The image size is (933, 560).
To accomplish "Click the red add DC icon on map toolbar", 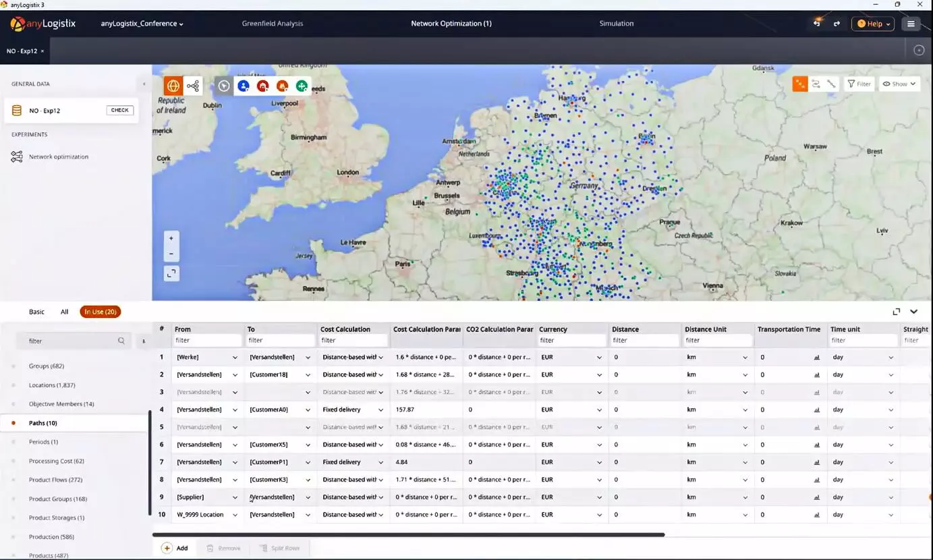I will [x=263, y=86].
